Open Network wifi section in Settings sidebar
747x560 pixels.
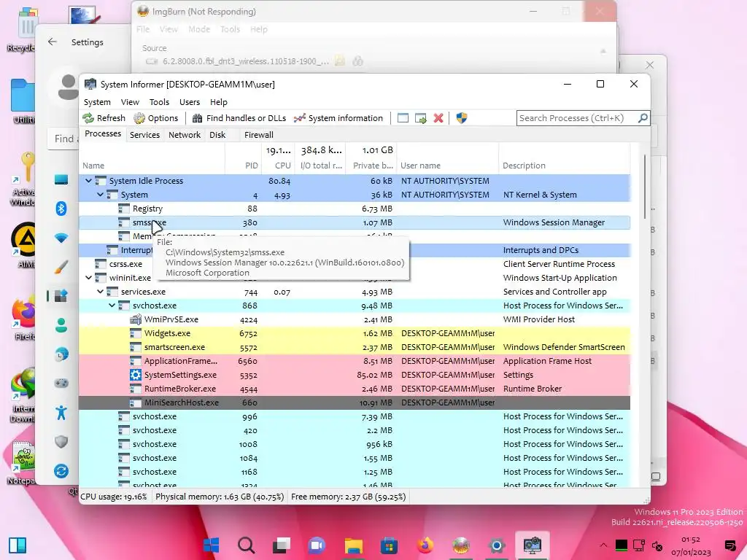(x=61, y=238)
